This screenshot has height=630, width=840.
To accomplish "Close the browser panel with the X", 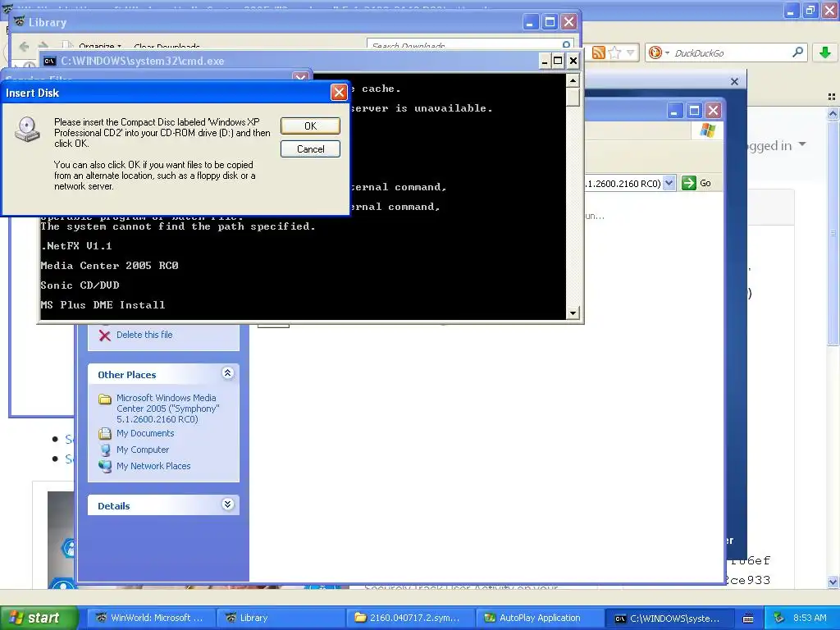I will click(734, 81).
